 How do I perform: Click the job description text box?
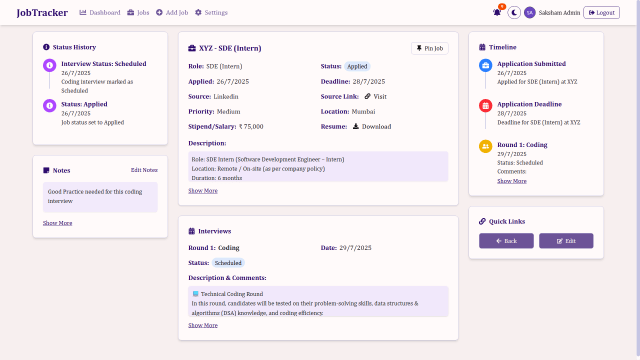pyautogui.click(x=318, y=167)
